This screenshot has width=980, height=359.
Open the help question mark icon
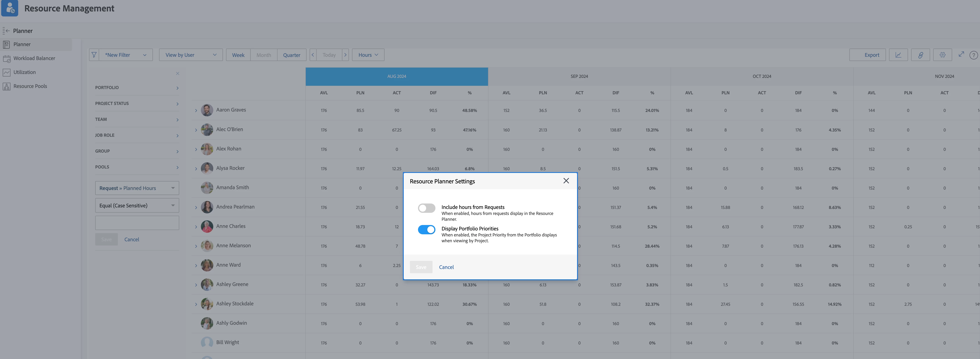coord(973,55)
